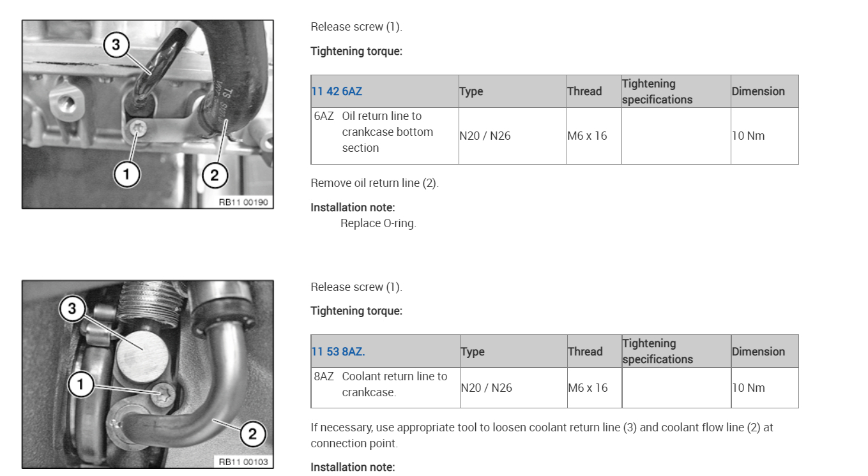Viewport: 868px width, 476px height.
Task: Open the 11 53 8AZ torque link
Action: pos(338,352)
